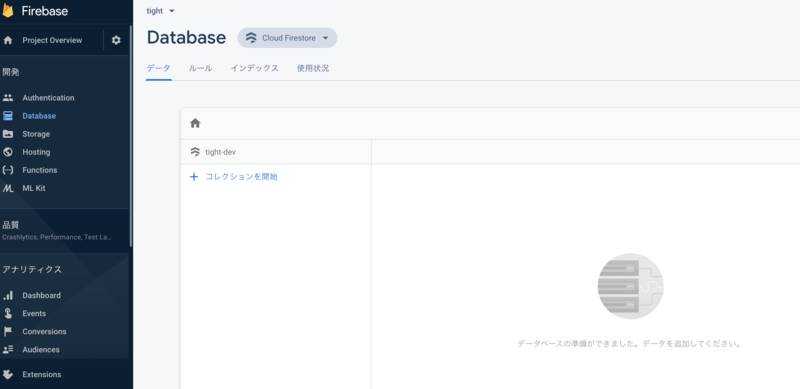Open the Analytics Dashboard link
This screenshot has width=800, height=389.
[x=41, y=295]
